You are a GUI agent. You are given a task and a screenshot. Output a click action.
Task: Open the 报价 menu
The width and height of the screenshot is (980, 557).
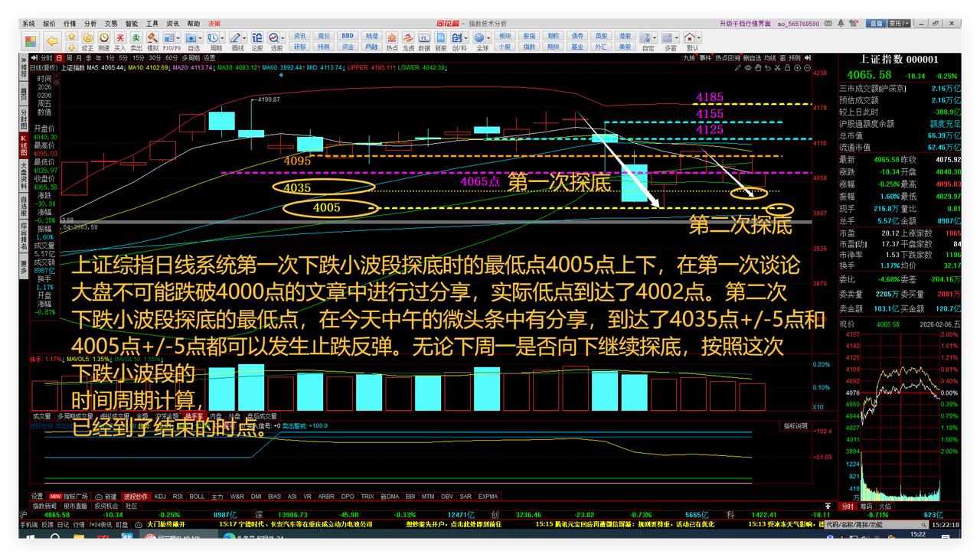49,24
